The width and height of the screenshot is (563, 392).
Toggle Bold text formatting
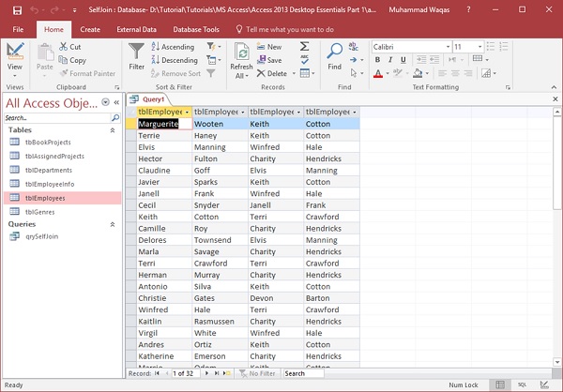pos(376,60)
